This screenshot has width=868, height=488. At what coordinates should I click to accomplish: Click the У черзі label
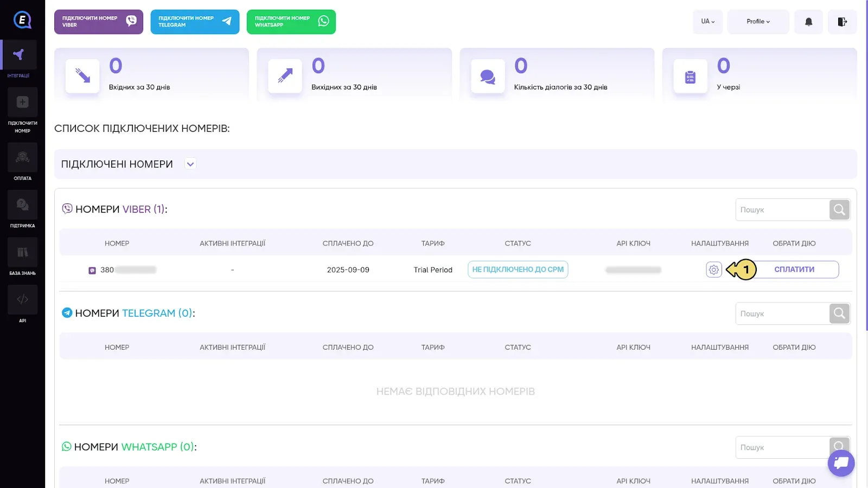click(x=729, y=87)
